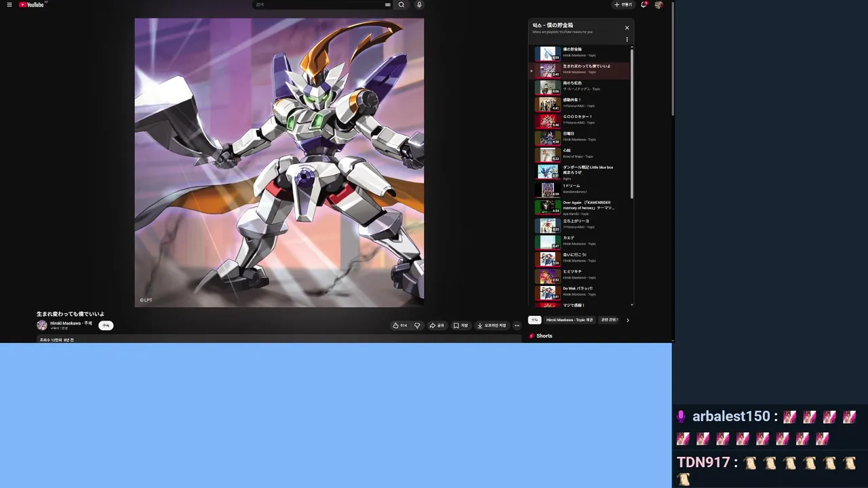Show more filter chips with right arrow

point(627,320)
